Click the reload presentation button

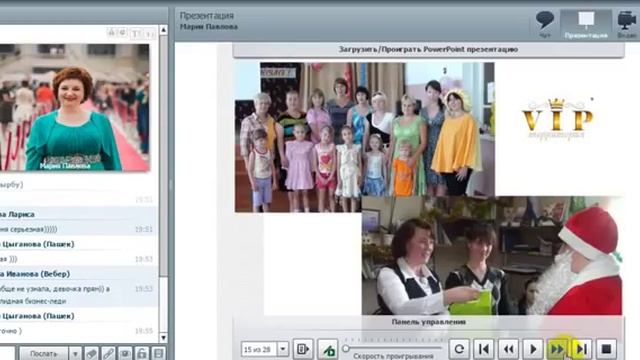tap(459, 349)
